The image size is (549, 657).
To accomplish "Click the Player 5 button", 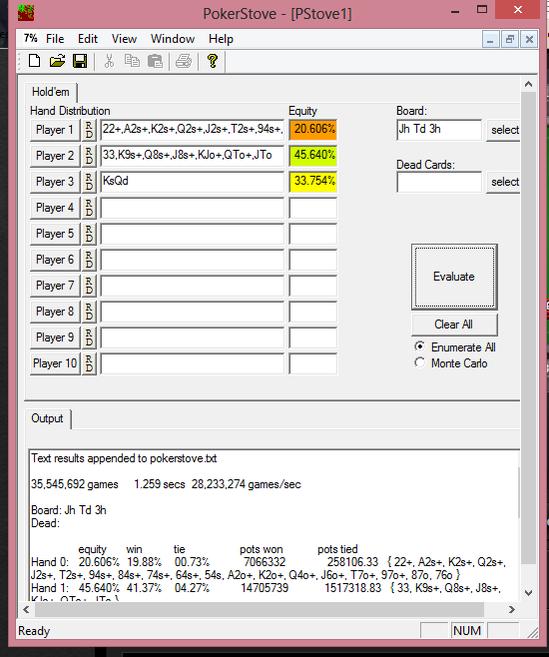I will [55, 234].
